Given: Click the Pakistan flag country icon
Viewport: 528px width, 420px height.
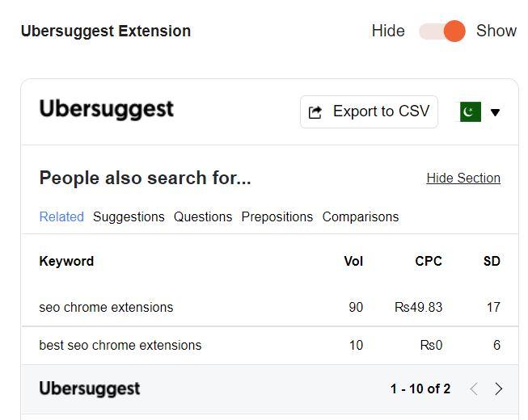Looking at the screenshot, I should (471, 111).
